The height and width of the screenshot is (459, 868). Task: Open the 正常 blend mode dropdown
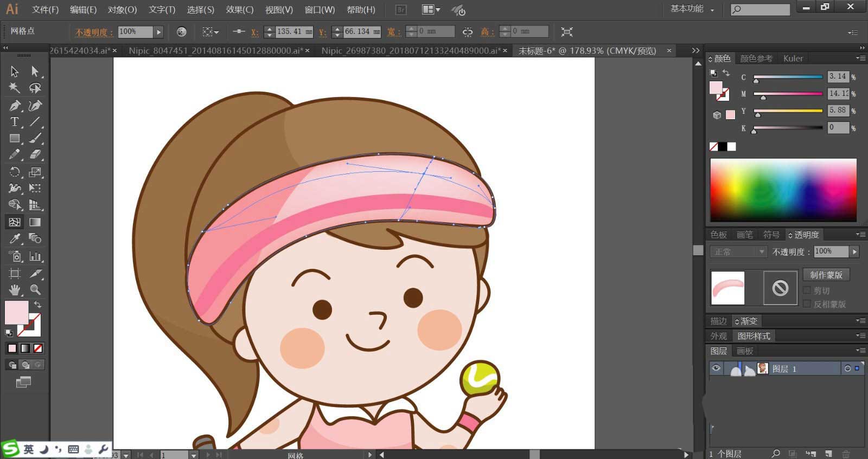click(738, 252)
